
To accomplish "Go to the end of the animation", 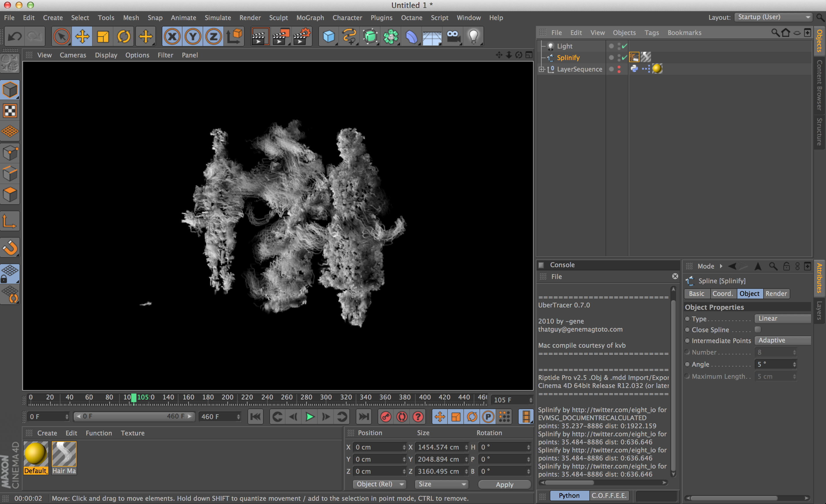I will pyautogui.click(x=364, y=417).
